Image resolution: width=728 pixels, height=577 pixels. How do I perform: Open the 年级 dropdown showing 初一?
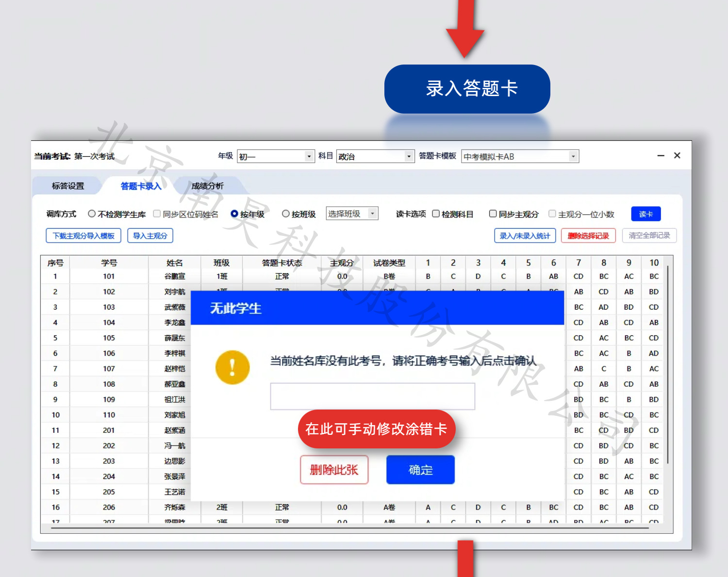pyautogui.click(x=309, y=156)
